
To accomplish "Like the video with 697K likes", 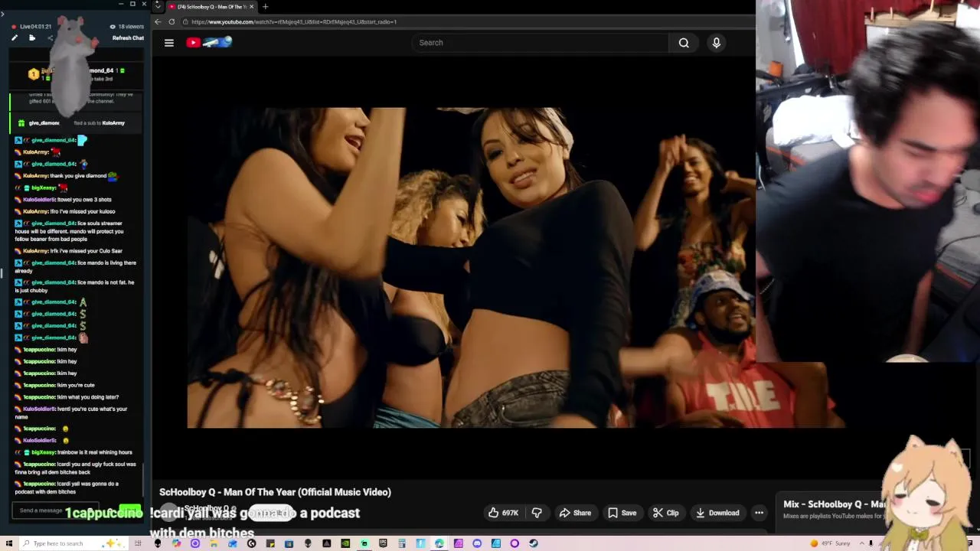I will (x=503, y=513).
